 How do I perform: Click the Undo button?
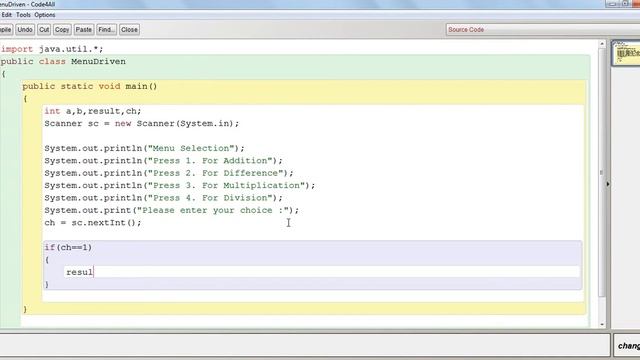[x=25, y=29]
